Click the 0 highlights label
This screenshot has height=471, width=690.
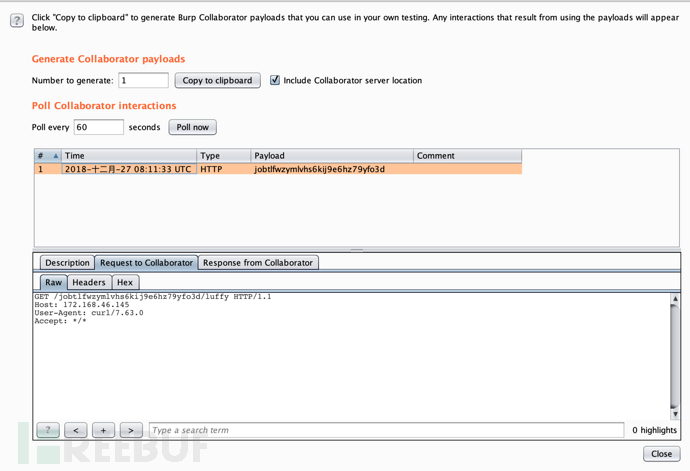654,430
